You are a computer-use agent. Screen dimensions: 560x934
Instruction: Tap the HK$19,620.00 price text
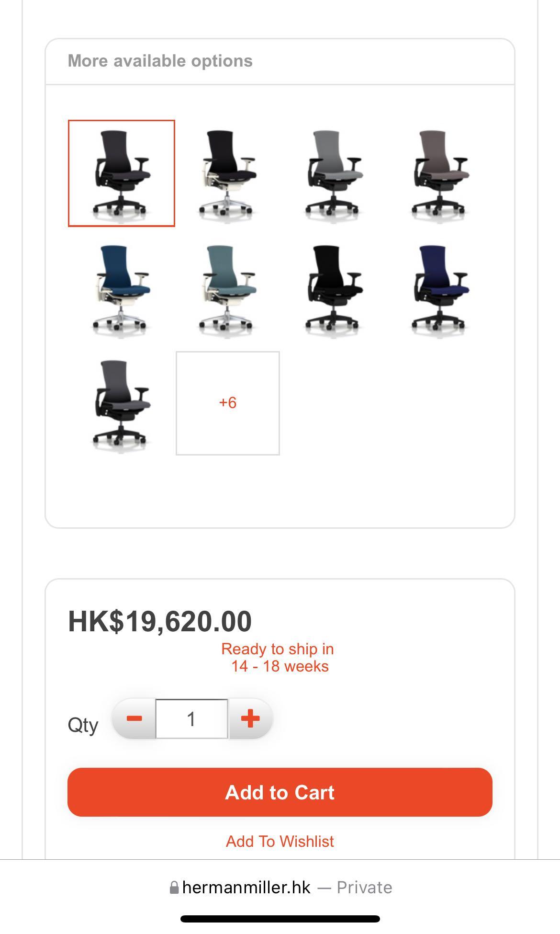click(x=160, y=621)
